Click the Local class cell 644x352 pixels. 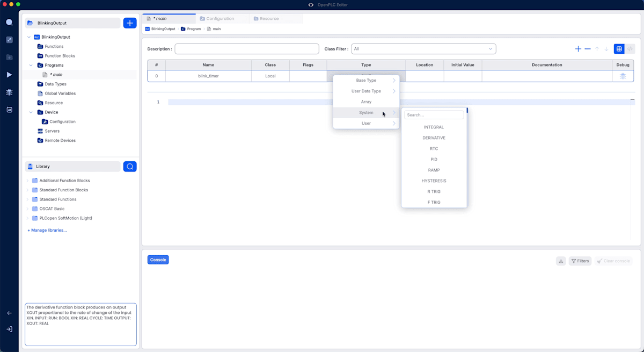click(270, 76)
